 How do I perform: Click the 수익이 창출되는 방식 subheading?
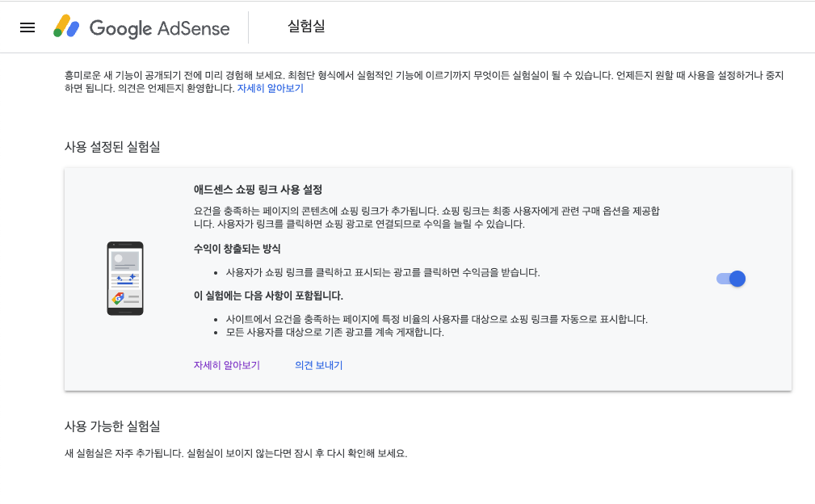(x=237, y=249)
